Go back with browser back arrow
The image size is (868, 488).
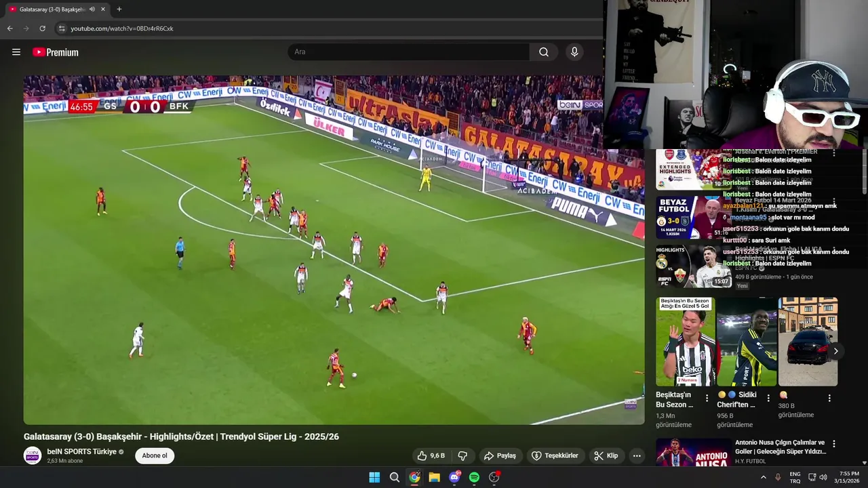[9, 28]
